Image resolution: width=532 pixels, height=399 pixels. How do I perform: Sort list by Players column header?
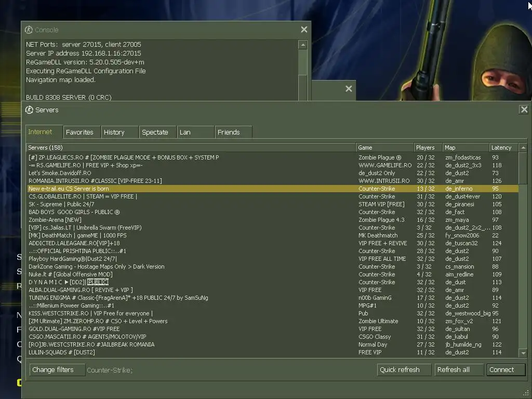[x=428, y=148]
